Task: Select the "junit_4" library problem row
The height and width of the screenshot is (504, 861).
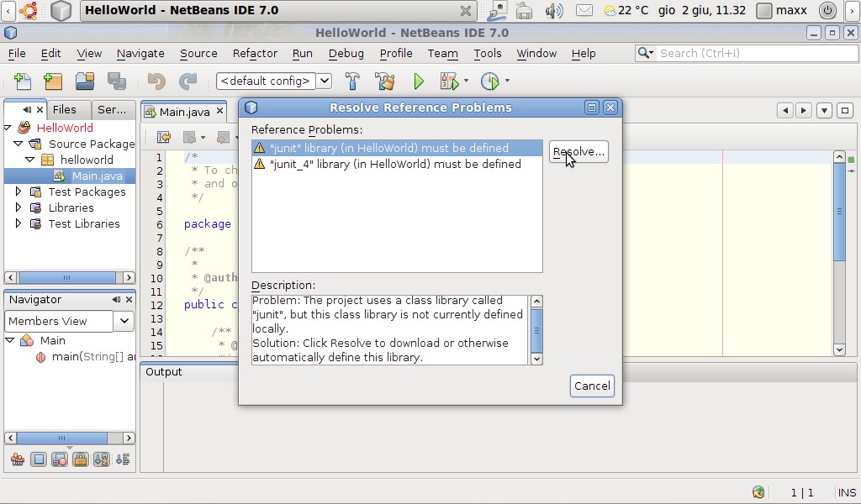Action: tap(397, 164)
